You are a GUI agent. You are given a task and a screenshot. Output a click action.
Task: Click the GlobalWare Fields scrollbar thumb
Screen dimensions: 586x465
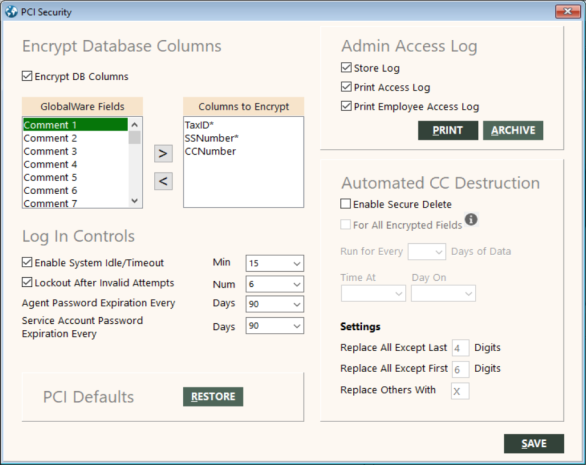tap(135, 137)
